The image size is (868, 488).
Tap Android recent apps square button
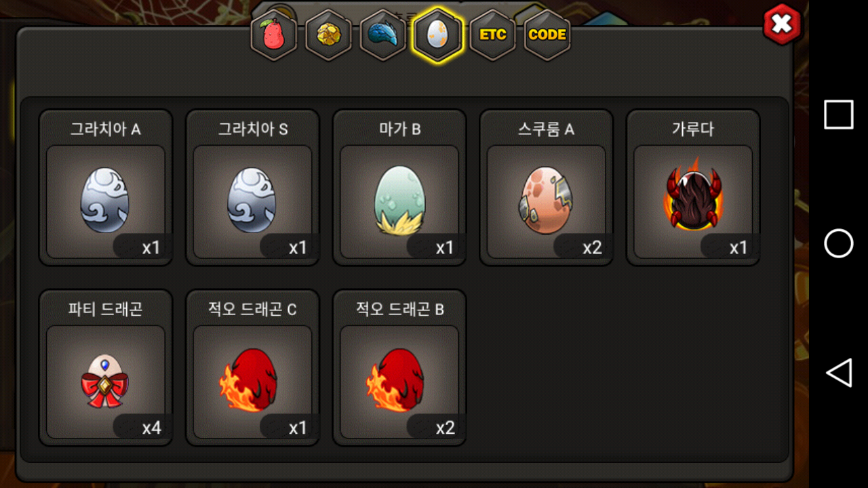pyautogui.click(x=839, y=115)
